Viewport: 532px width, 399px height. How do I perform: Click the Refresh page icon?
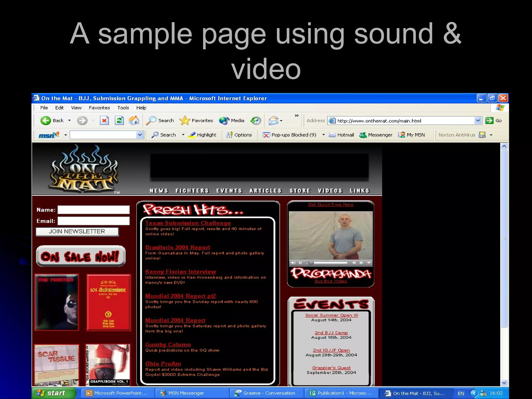(x=119, y=121)
